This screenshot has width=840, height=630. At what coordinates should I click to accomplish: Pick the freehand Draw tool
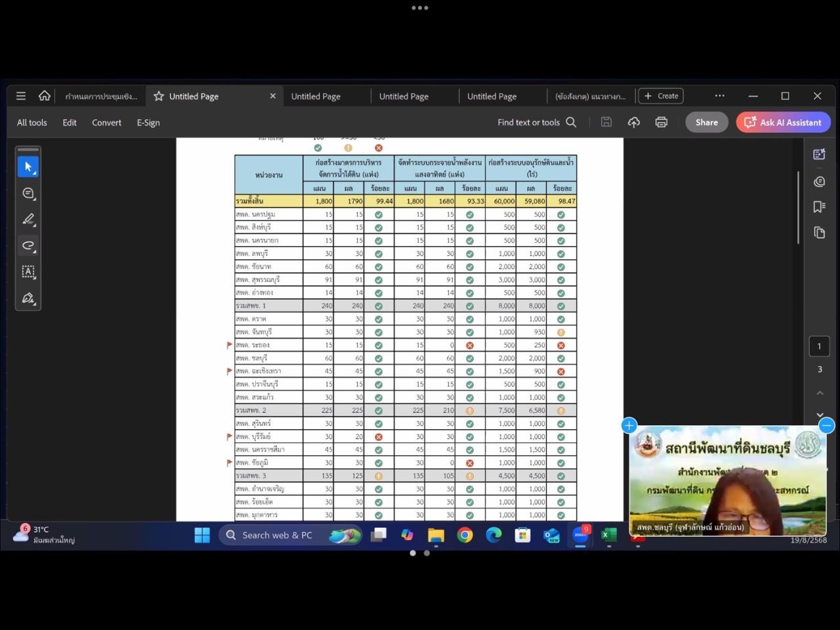click(x=28, y=245)
